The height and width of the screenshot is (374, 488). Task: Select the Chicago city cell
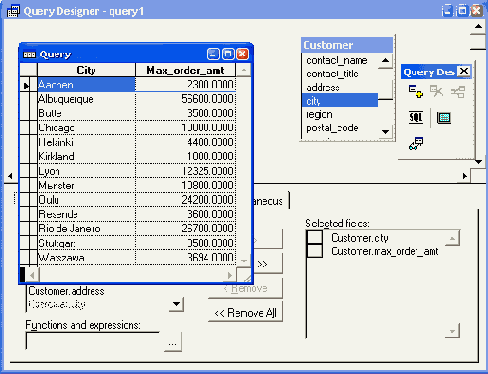[x=86, y=128]
